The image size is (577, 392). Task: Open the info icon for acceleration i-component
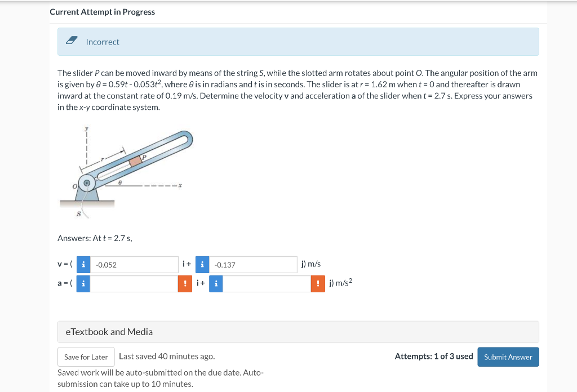tap(83, 283)
